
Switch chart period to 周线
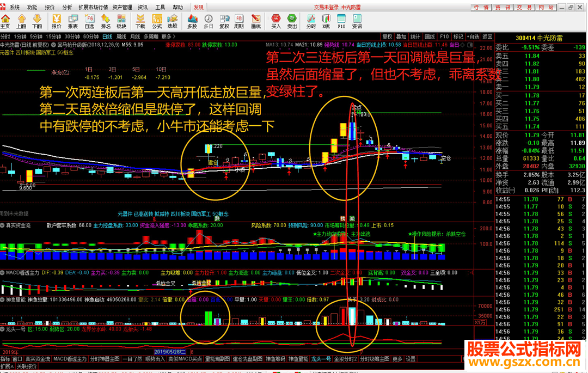point(121,36)
